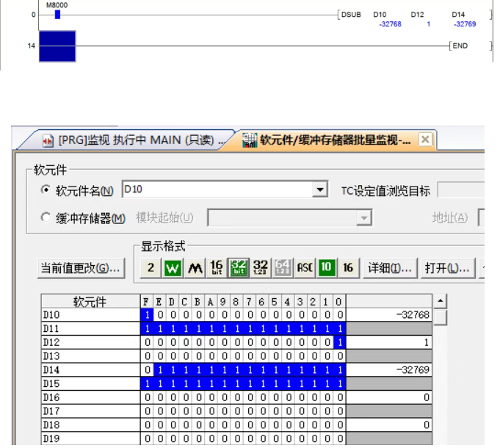This screenshot has width=500, height=448.
Task: Switch to PRG监视 MAIN tab
Action: point(132,140)
